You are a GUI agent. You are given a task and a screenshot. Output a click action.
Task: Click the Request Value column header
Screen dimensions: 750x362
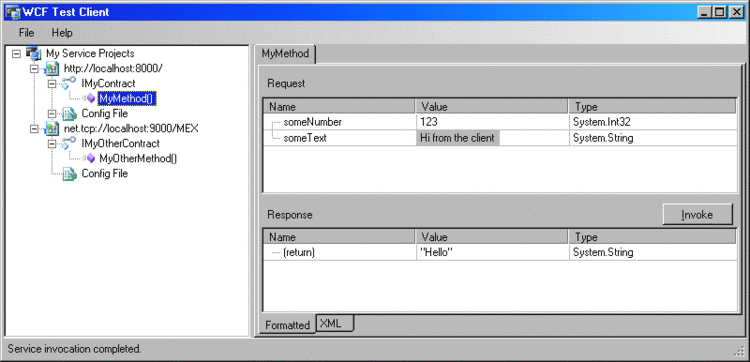492,107
